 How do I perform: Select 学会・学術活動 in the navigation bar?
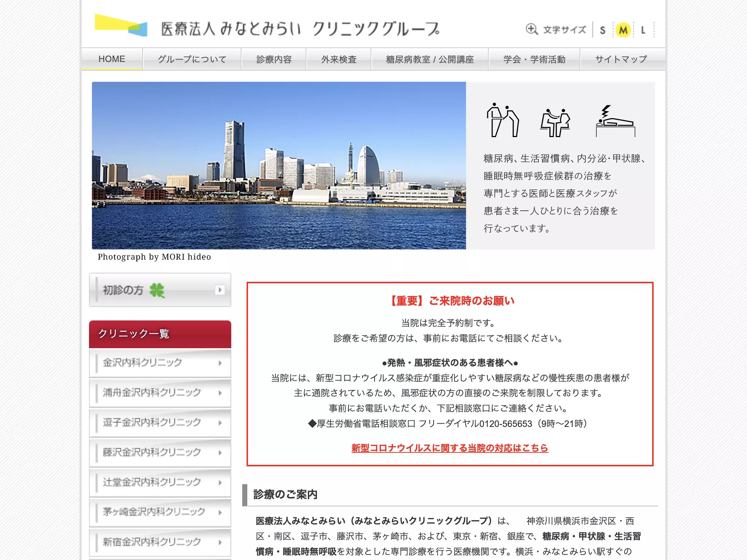click(x=534, y=59)
